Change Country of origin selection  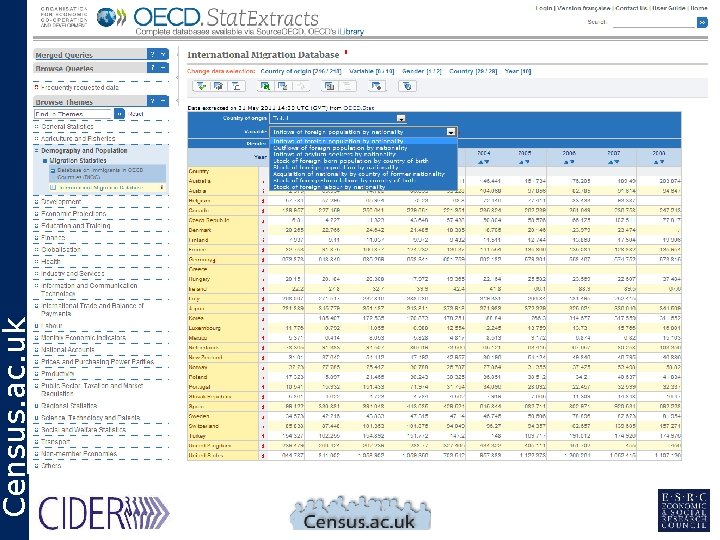[301, 71]
